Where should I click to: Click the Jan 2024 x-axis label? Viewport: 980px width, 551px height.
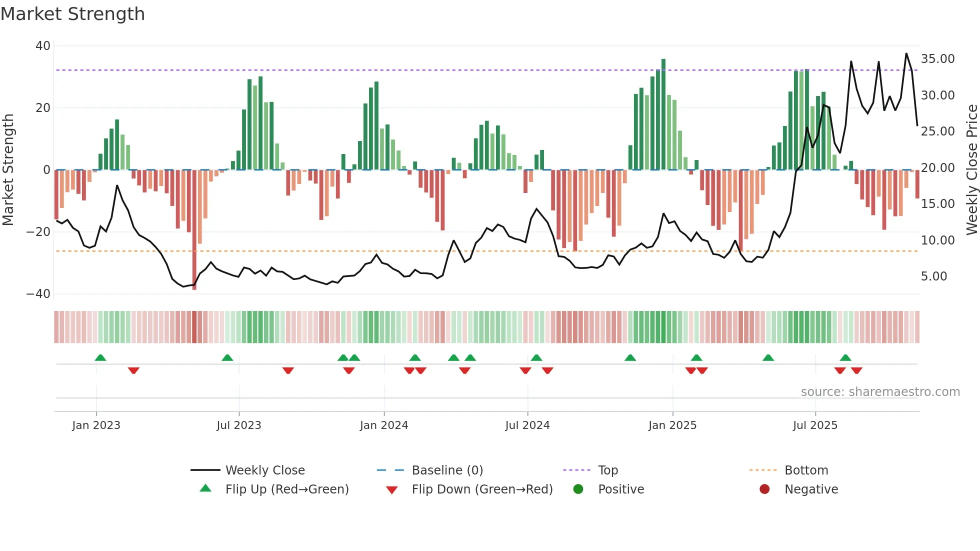[384, 425]
